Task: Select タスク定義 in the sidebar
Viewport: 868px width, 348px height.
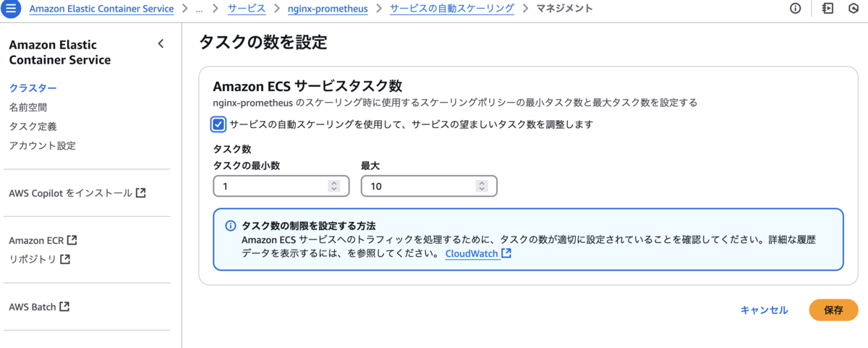Action: pyautogui.click(x=33, y=127)
